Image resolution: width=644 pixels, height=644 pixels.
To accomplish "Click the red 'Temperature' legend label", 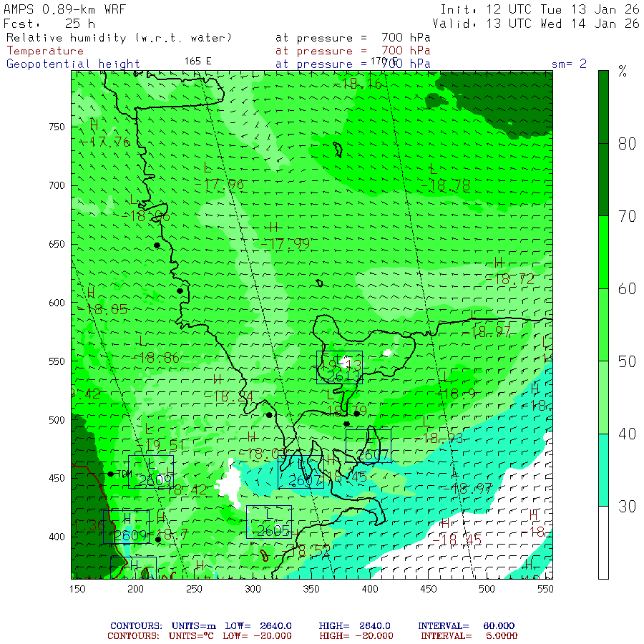I will [x=45, y=51].
